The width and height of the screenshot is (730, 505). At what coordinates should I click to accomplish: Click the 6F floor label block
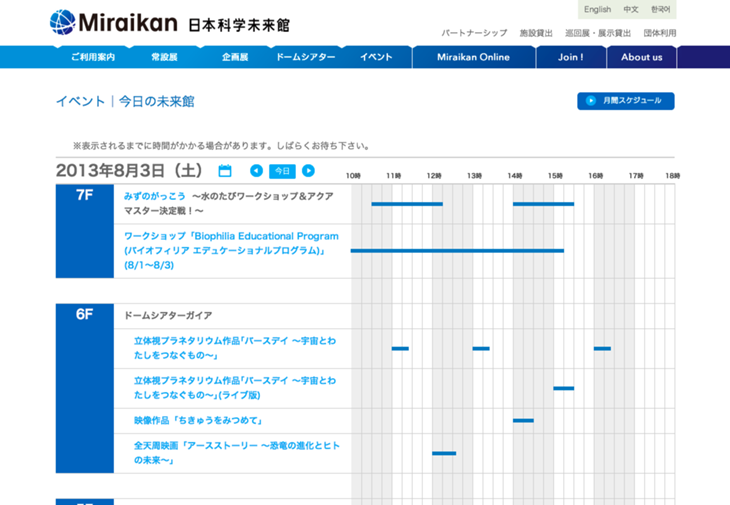tap(85, 389)
